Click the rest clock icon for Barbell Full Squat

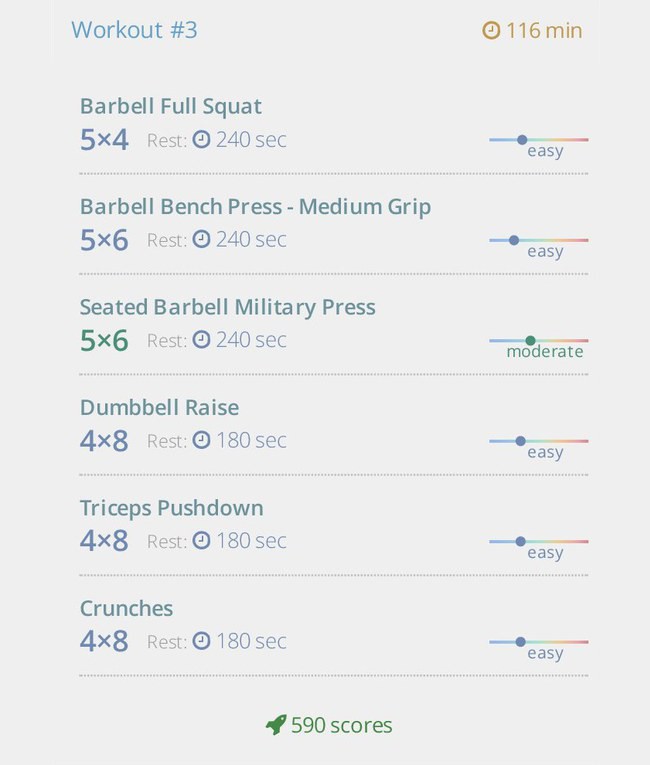coord(201,140)
